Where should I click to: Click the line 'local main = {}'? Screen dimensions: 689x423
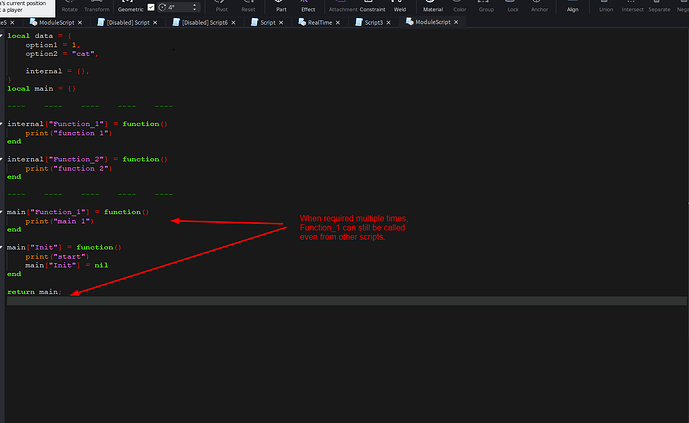coord(42,89)
